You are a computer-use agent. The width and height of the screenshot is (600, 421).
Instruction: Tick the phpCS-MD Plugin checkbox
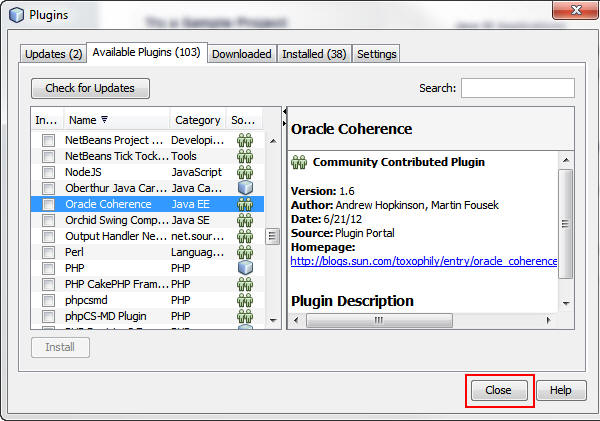[x=48, y=317]
